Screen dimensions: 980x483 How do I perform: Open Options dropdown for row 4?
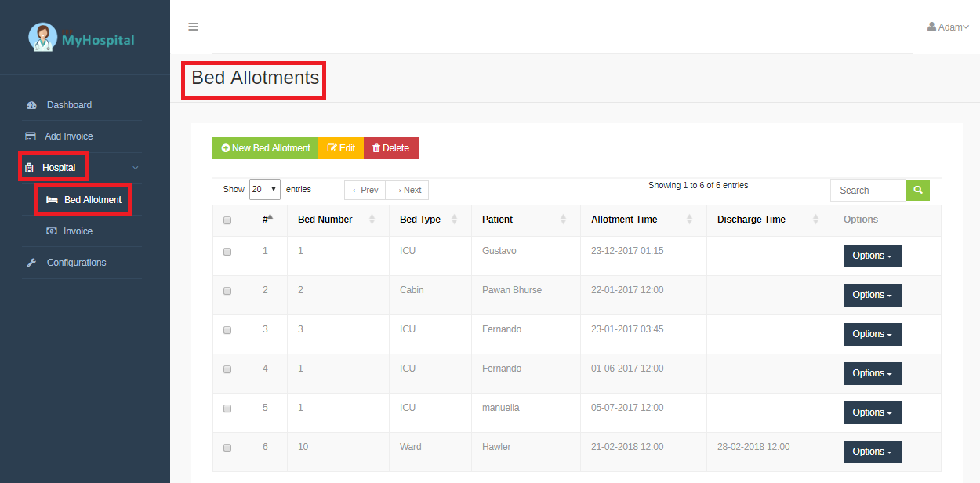(872, 373)
